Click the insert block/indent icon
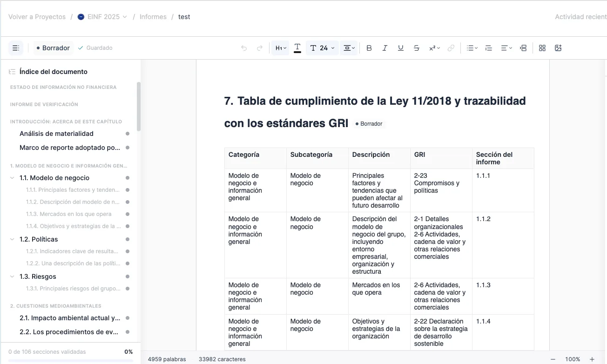 [x=523, y=48]
